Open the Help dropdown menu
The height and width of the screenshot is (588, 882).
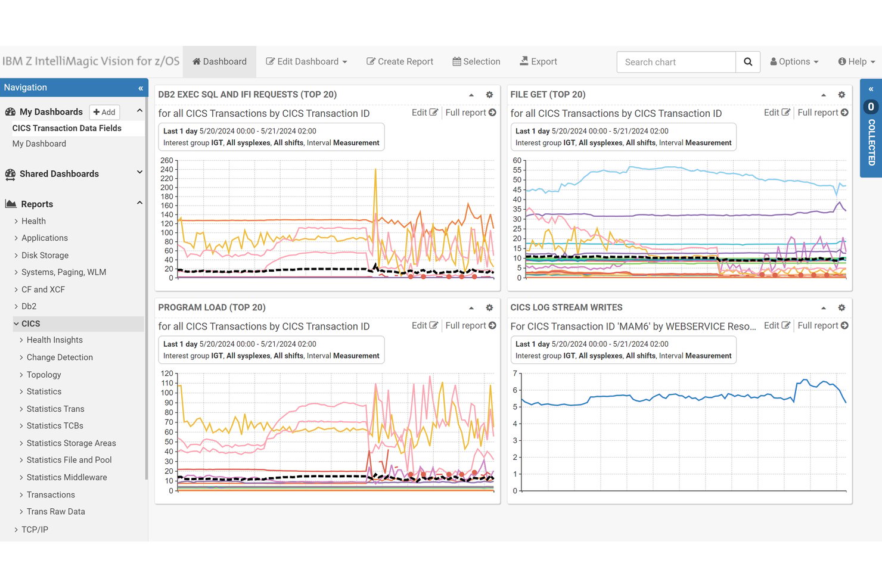tap(856, 61)
